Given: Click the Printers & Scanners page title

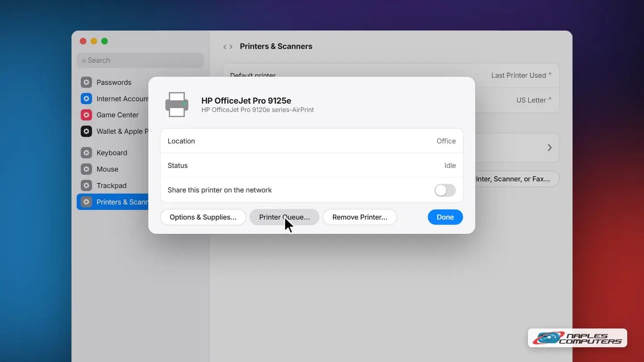Looking at the screenshot, I should [x=276, y=46].
